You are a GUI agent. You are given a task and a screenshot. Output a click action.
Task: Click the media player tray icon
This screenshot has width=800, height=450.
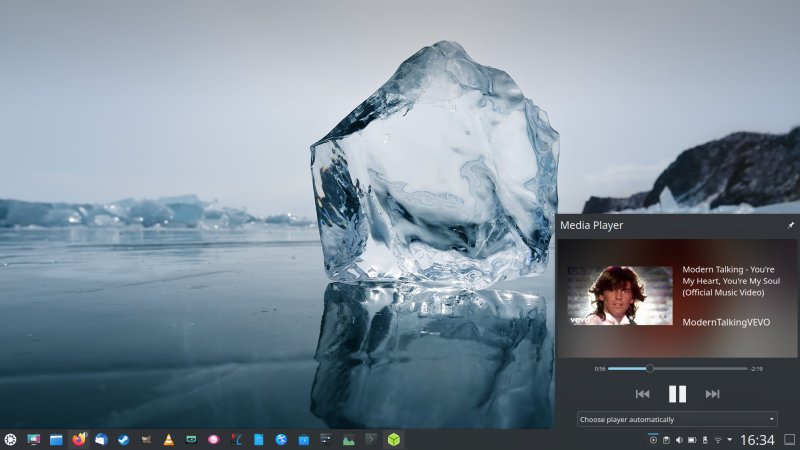(x=653, y=440)
